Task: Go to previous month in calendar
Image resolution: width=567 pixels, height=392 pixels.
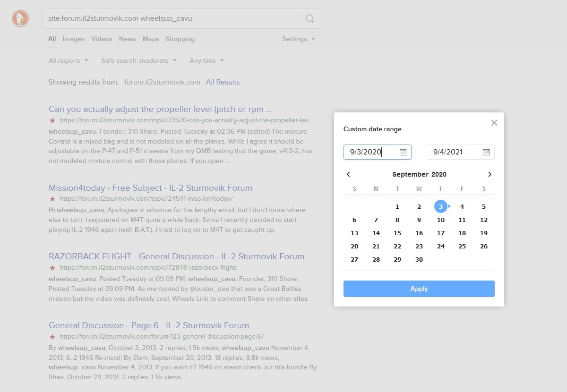Action: pos(348,174)
